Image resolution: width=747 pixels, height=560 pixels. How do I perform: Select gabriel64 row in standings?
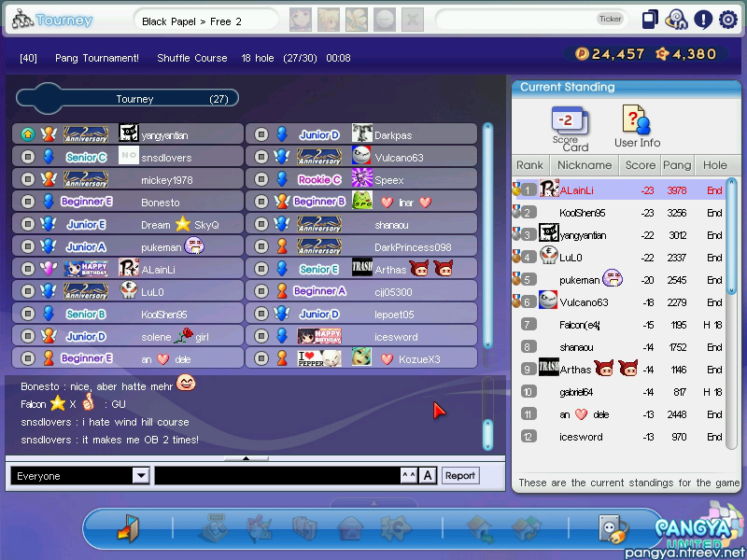point(618,392)
